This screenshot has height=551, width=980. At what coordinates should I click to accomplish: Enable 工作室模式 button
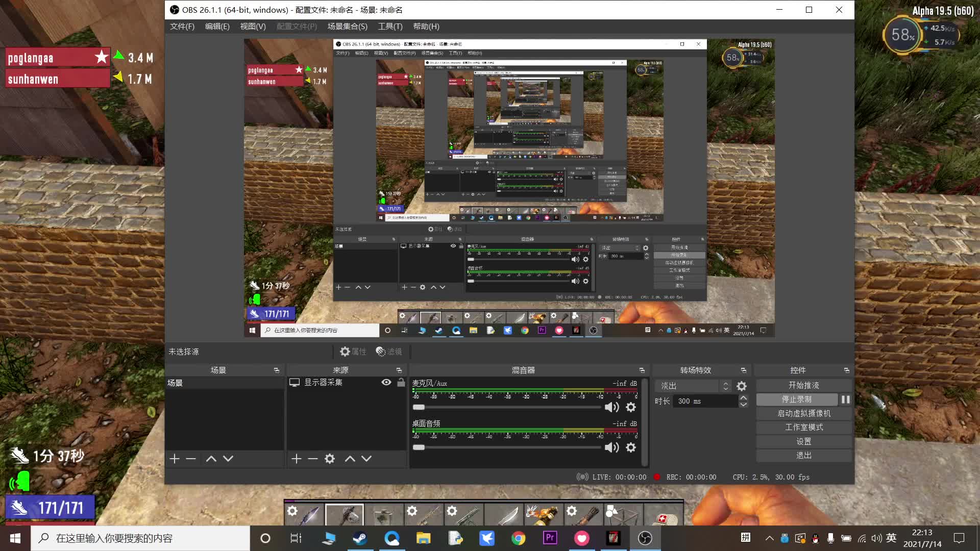pyautogui.click(x=804, y=428)
